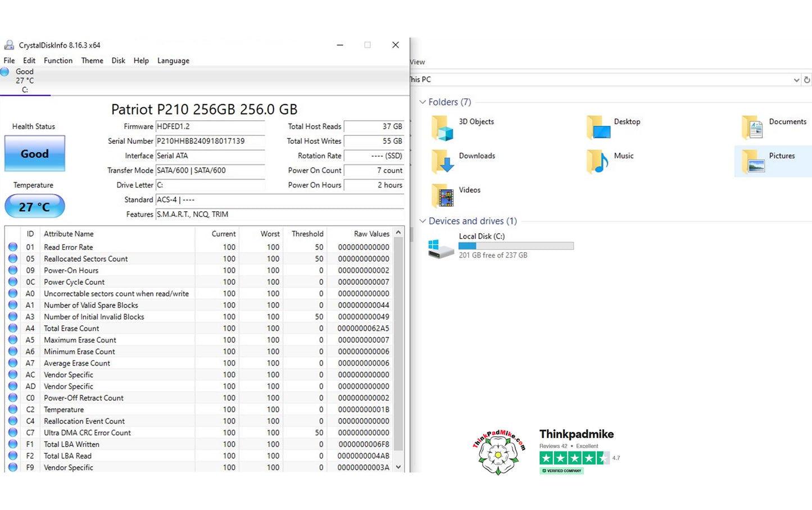Click the status orb of Reallocation Event Count
Screen dimensions: 812x510
[13, 421]
